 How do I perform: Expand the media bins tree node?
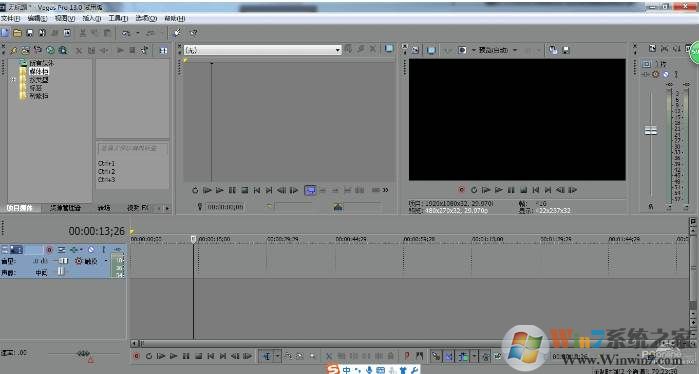pyautogui.click(x=13, y=80)
